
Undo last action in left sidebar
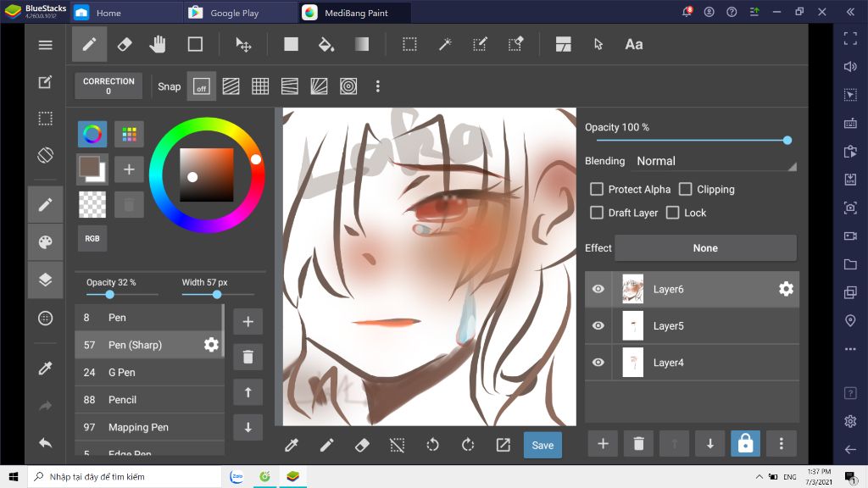(x=46, y=442)
